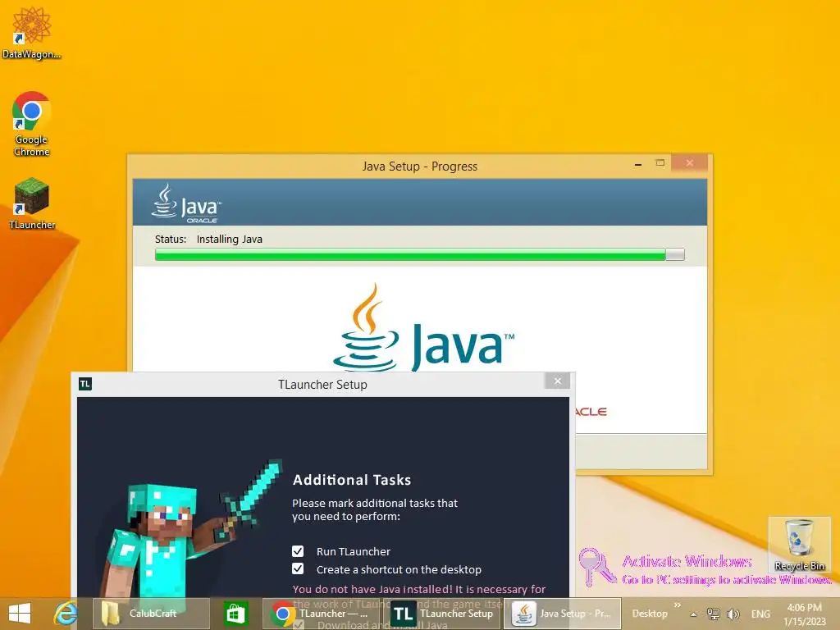Image resolution: width=840 pixels, height=630 pixels.
Task: Open the clock showing 4:06 PM
Action: coord(804,614)
